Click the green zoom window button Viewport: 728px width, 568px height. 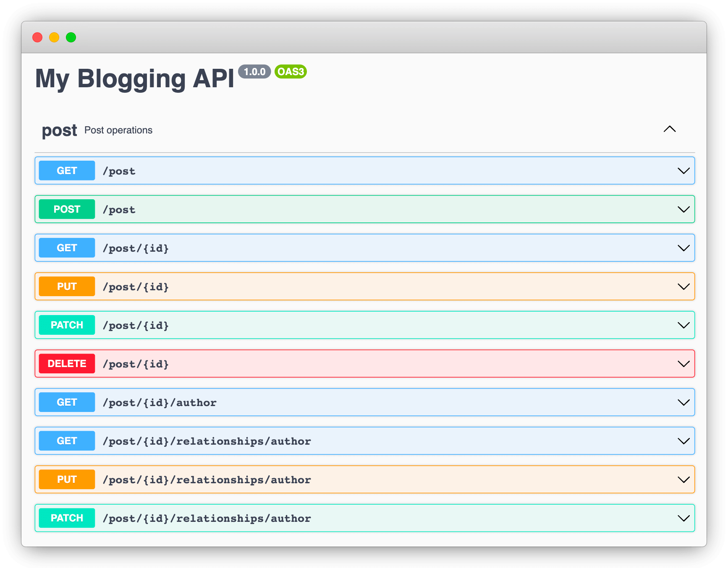point(71,37)
